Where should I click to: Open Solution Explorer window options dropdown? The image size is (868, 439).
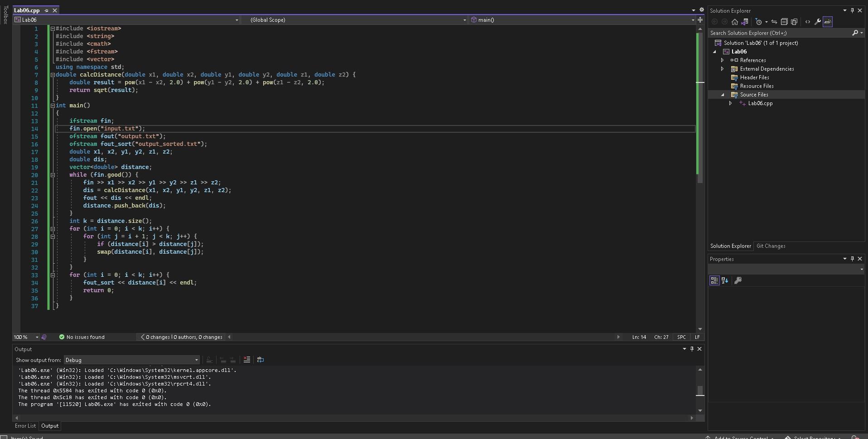click(x=844, y=10)
